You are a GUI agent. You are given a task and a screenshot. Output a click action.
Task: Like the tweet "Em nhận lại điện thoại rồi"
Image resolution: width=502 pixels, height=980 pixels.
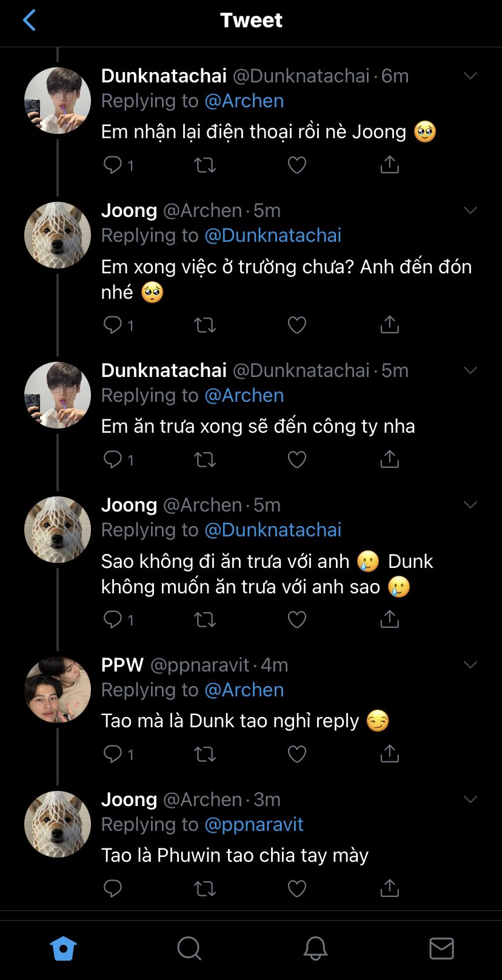[x=296, y=165]
